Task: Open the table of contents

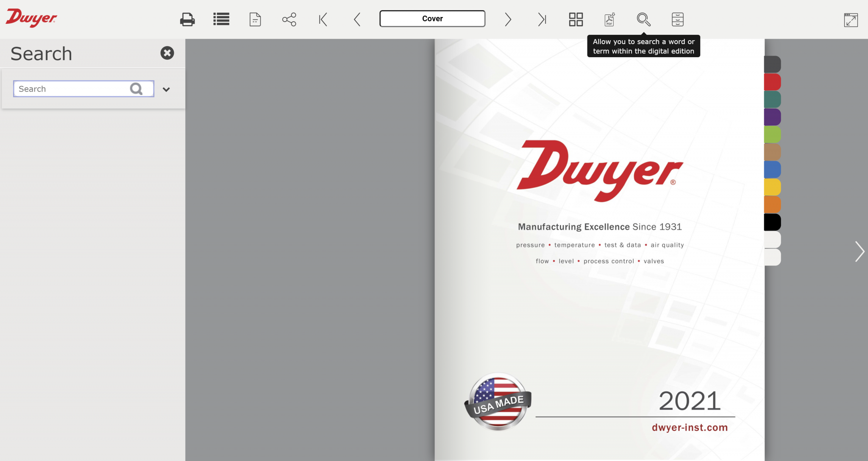Action: [221, 19]
